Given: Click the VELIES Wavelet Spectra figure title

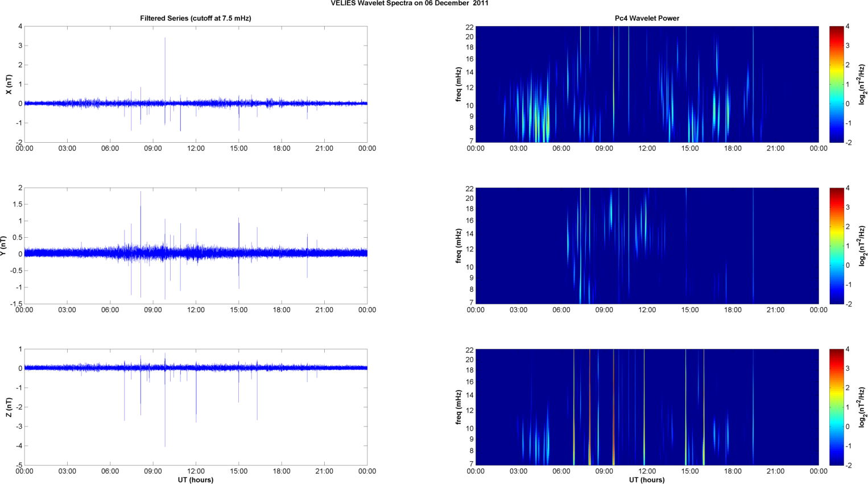Looking at the screenshot, I should coord(409,3).
